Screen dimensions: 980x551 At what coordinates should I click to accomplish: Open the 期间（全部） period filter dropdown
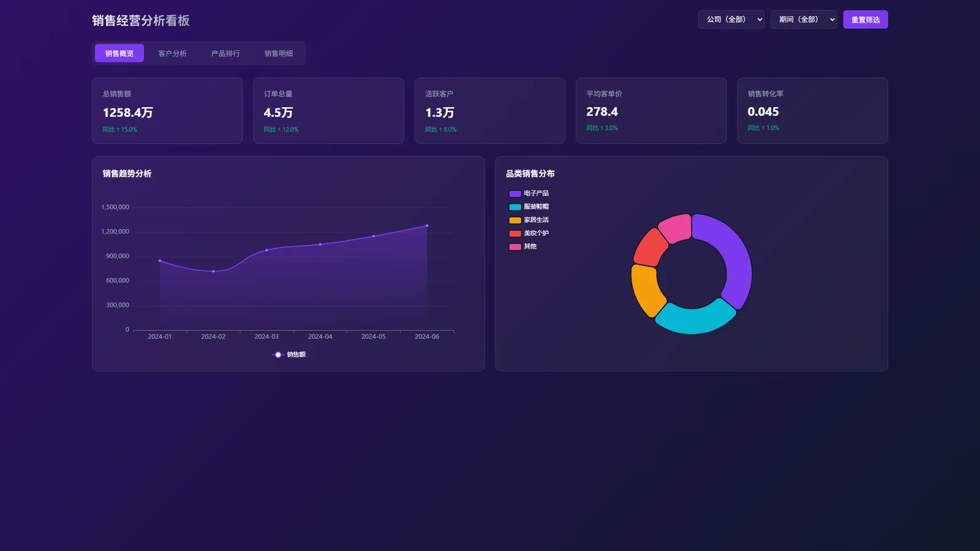pyautogui.click(x=803, y=20)
